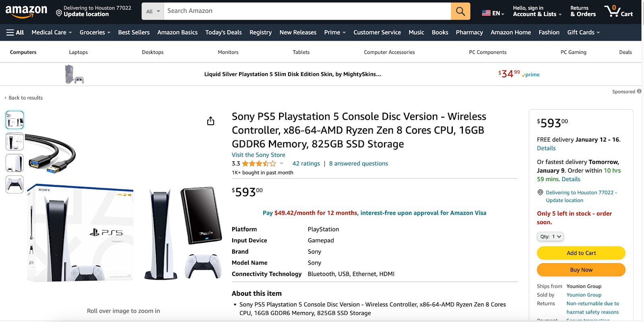Select the controller product thumbnail

(15, 185)
